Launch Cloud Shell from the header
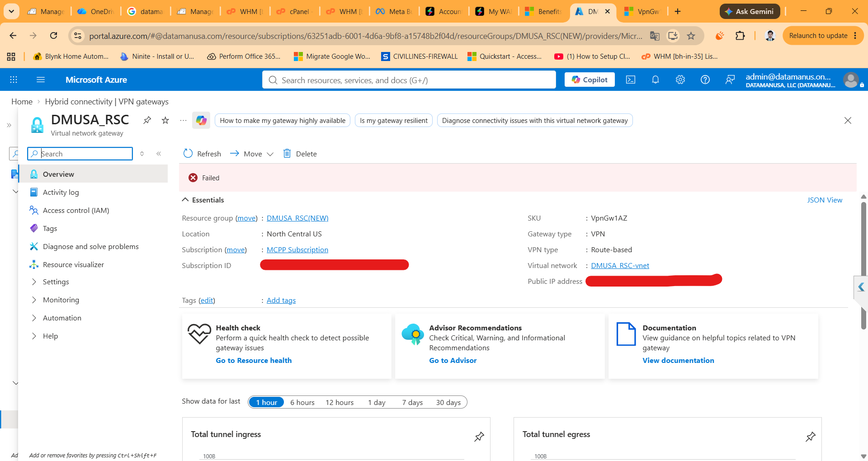The image size is (868, 461). [631, 80]
